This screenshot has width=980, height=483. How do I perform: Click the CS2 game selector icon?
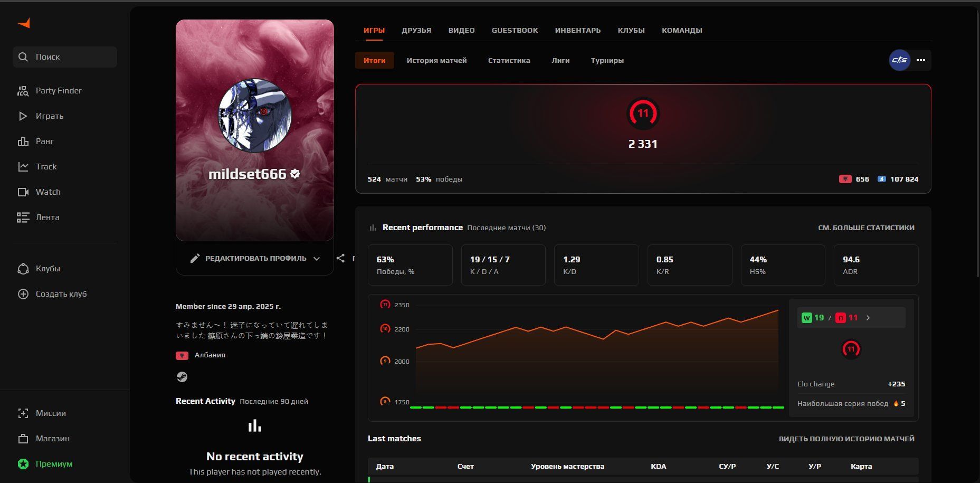tap(899, 60)
